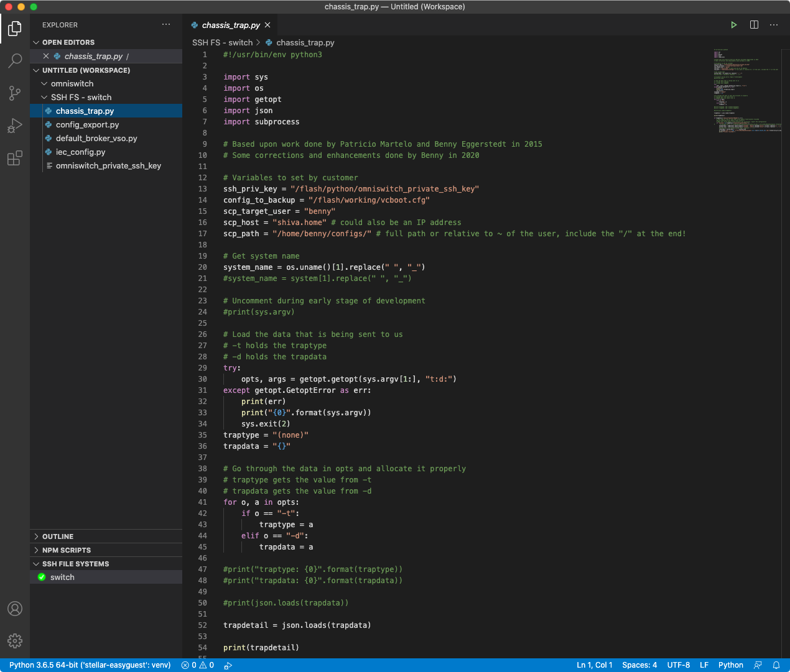
Task: Open the Source Control view
Action: (15, 93)
